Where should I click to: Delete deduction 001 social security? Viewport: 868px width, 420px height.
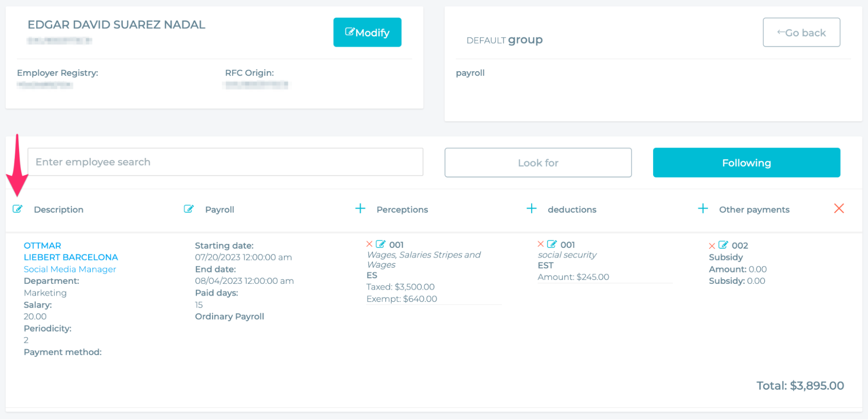[x=541, y=244]
